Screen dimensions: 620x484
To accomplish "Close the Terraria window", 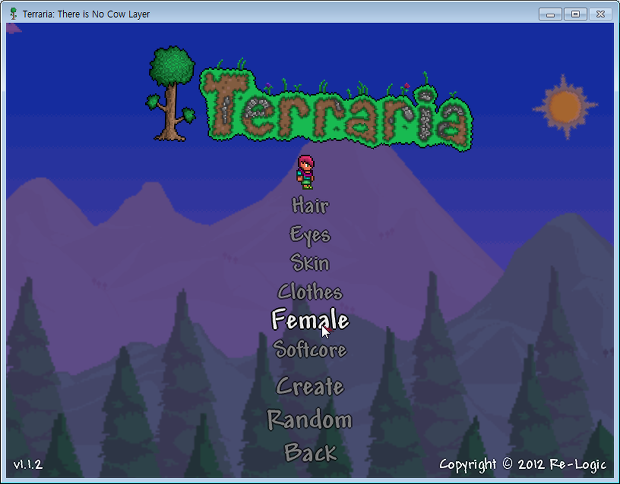I will pos(601,14).
